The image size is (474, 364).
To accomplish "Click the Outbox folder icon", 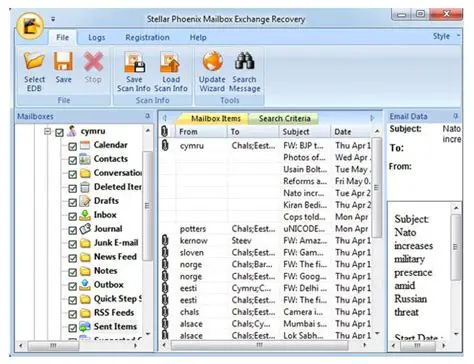I will 85,285.
